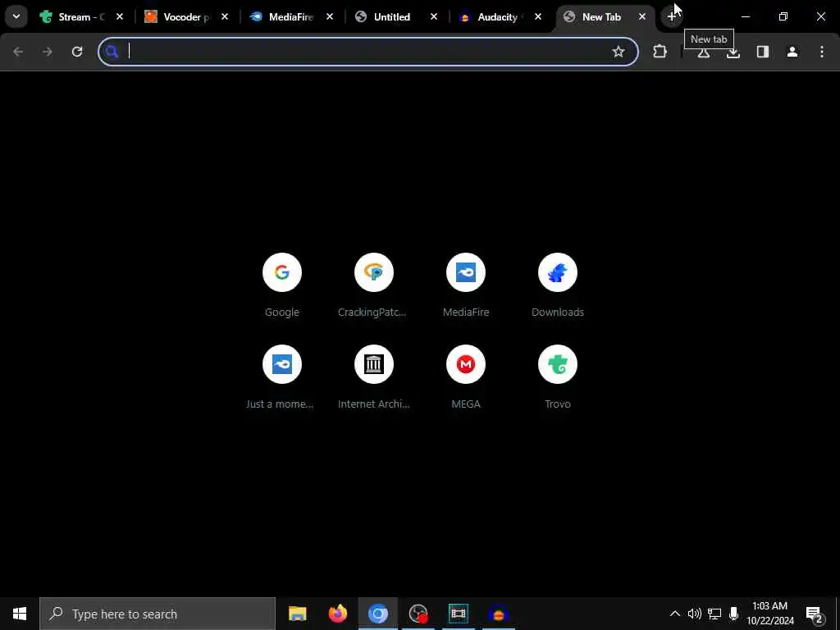840x630 pixels.
Task: Open the Windows Start menu
Action: [x=20, y=614]
